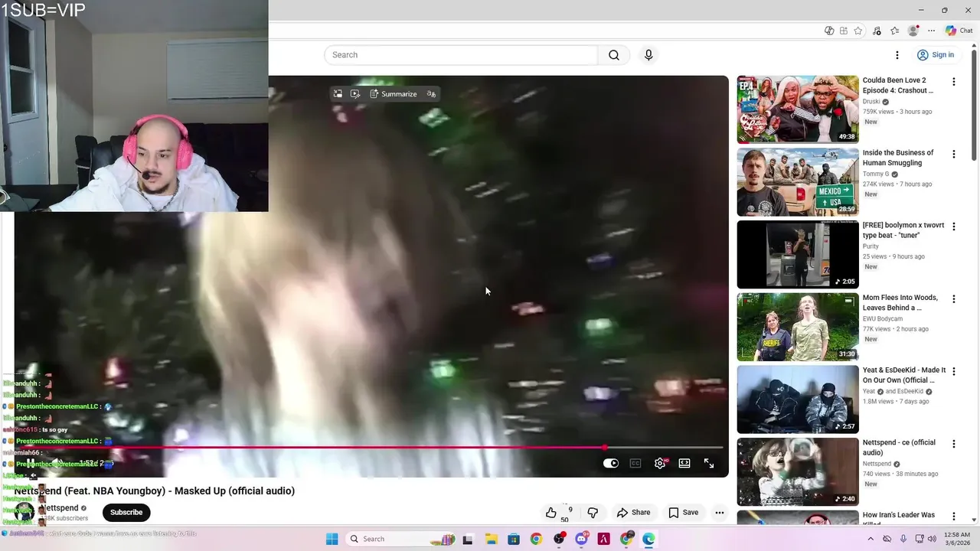Screen dimensions: 980x551
Task: Open Coulda Been Love 2 video thumbnail
Action: click(798, 109)
